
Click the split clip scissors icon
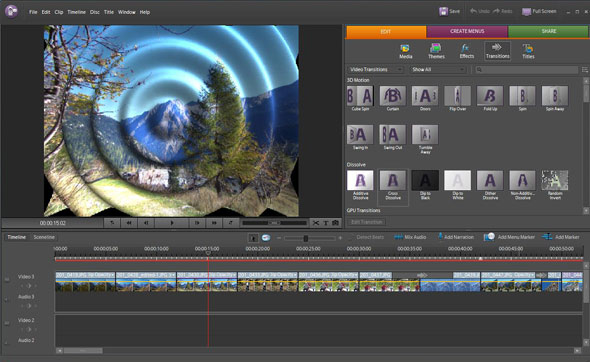click(316, 223)
